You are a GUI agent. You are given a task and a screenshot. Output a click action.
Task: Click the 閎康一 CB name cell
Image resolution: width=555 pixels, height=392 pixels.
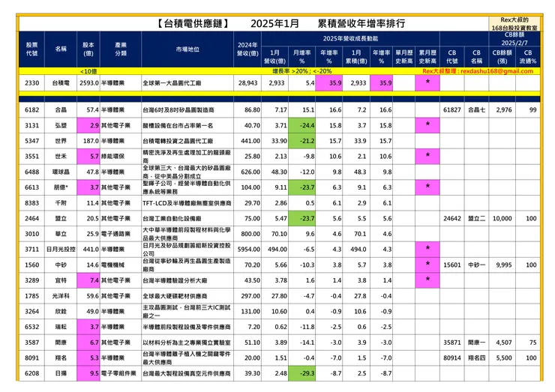[x=476, y=343]
